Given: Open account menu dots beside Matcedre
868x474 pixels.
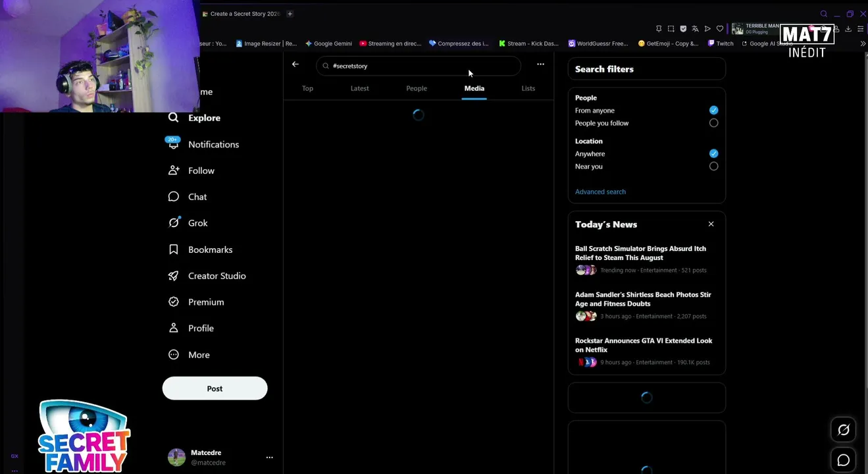Looking at the screenshot, I should click(x=269, y=457).
